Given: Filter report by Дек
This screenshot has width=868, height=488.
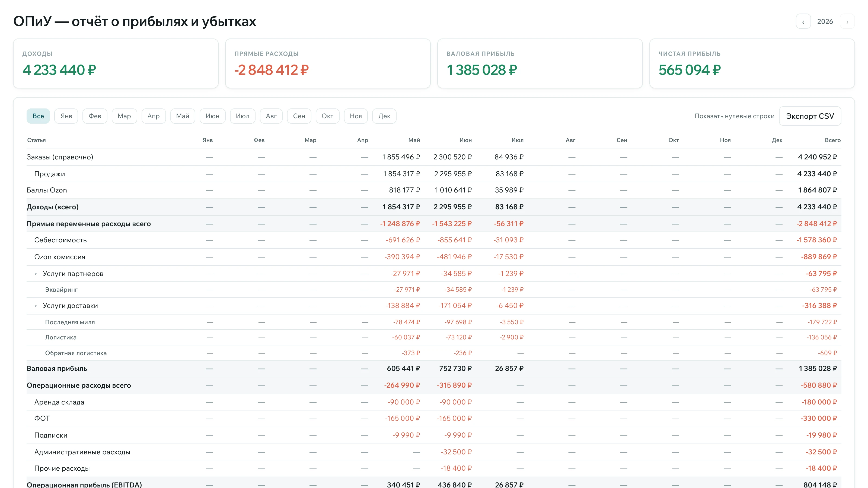Looking at the screenshot, I should [384, 116].
